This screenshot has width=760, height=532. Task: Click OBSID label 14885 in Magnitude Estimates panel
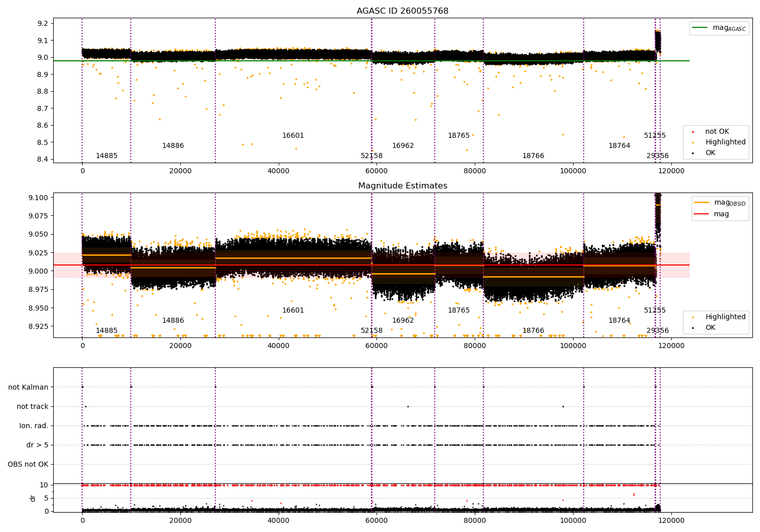tap(106, 330)
